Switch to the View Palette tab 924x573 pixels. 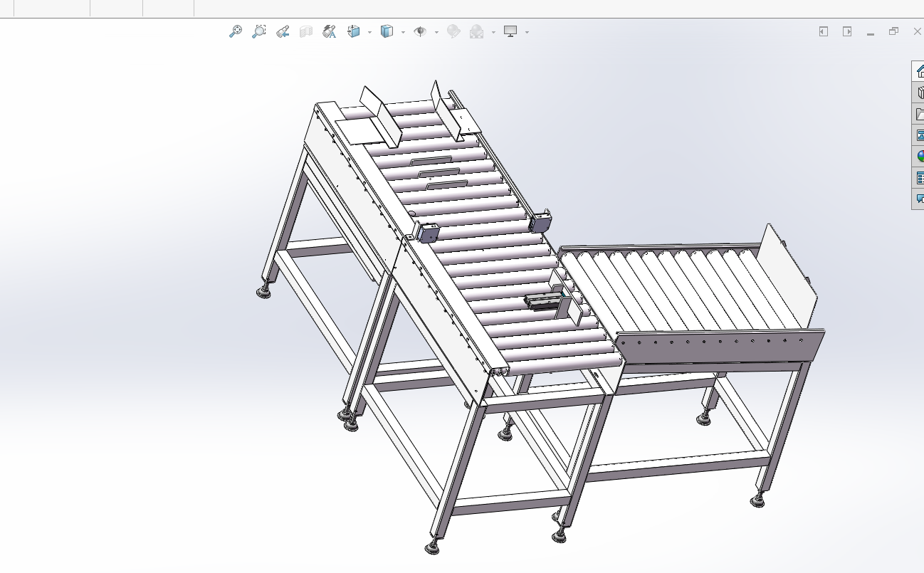[x=918, y=135]
